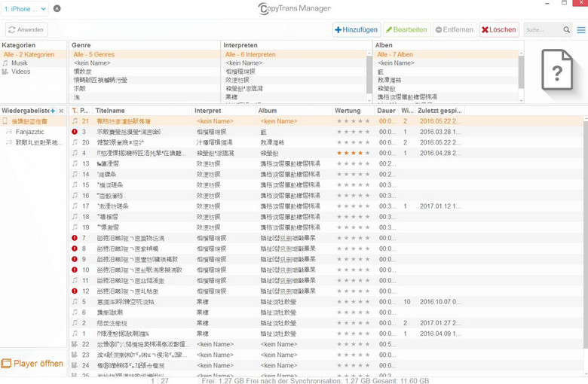Click the Hinzufügen button
588x384 pixels.
click(357, 29)
